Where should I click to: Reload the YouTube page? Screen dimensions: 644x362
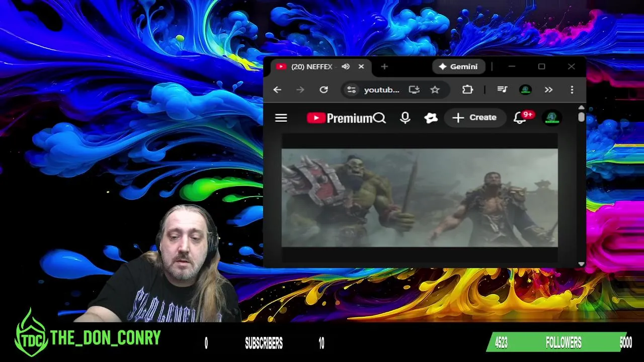pos(324,89)
